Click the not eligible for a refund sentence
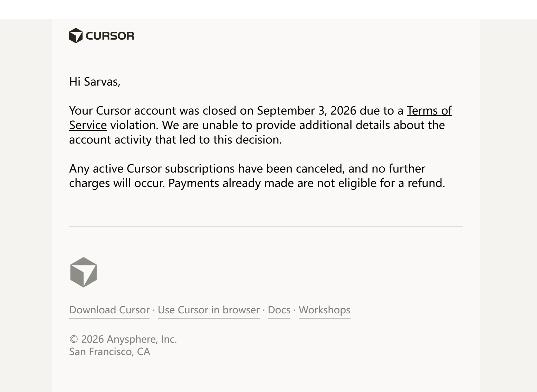The image size is (537, 392). (x=307, y=183)
